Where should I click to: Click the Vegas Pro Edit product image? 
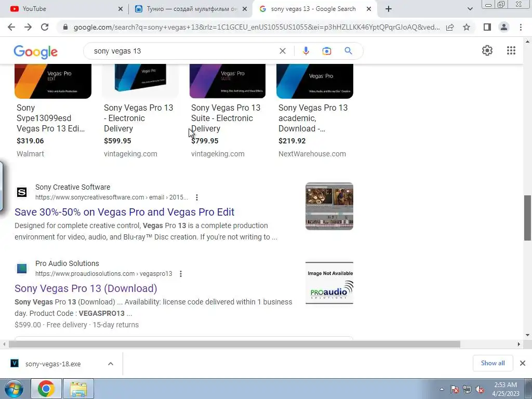click(x=53, y=81)
